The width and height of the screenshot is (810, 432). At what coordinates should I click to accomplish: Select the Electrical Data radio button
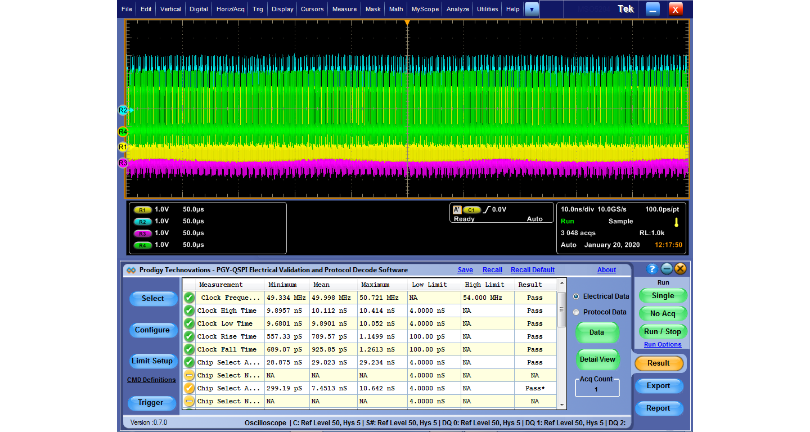[x=575, y=297]
